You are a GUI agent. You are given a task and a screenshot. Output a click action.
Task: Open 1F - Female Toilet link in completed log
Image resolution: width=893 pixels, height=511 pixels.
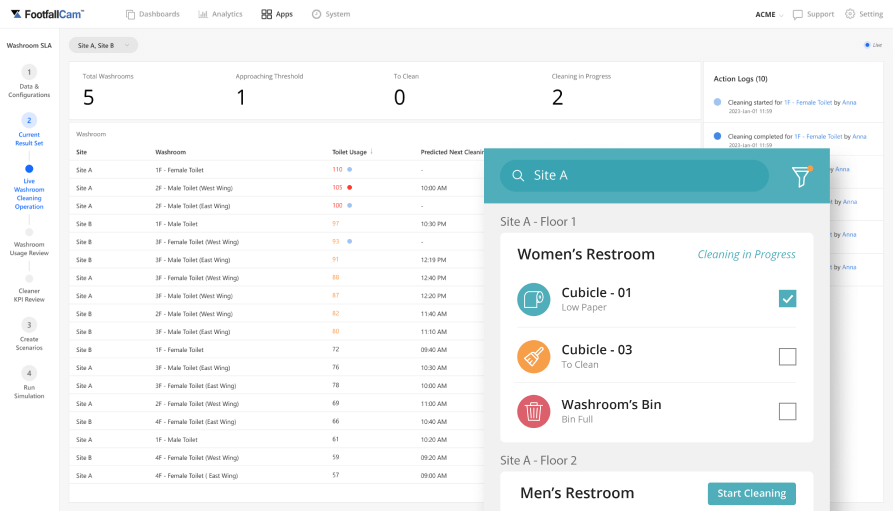pyautogui.click(x=818, y=137)
